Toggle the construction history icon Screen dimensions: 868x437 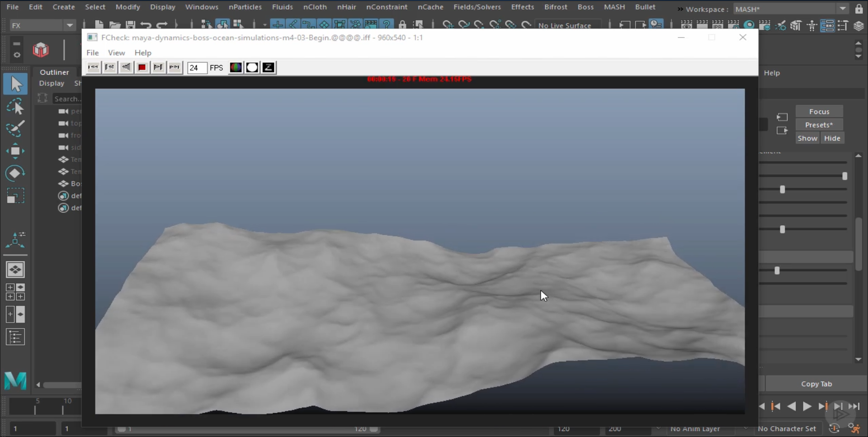click(x=656, y=24)
